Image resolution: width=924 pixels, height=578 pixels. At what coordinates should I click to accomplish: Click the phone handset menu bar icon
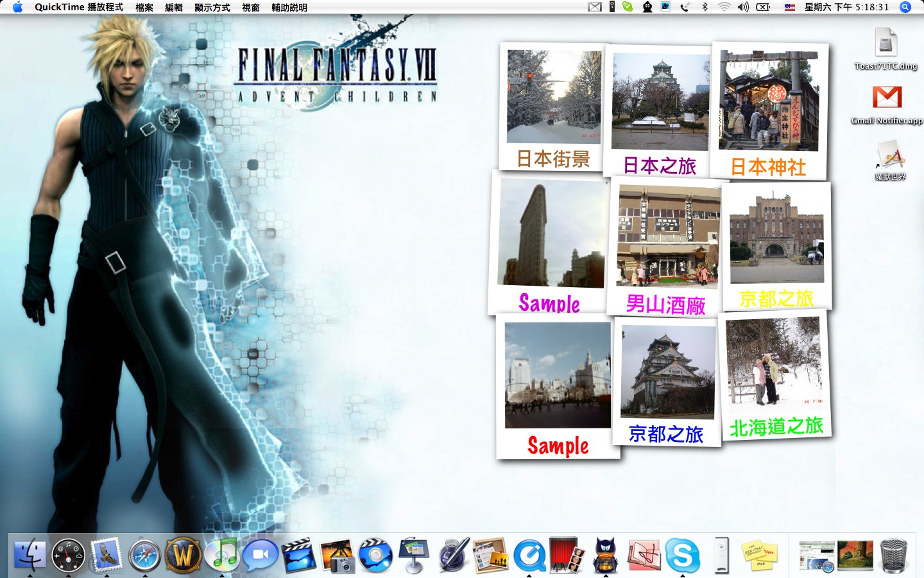685,7
